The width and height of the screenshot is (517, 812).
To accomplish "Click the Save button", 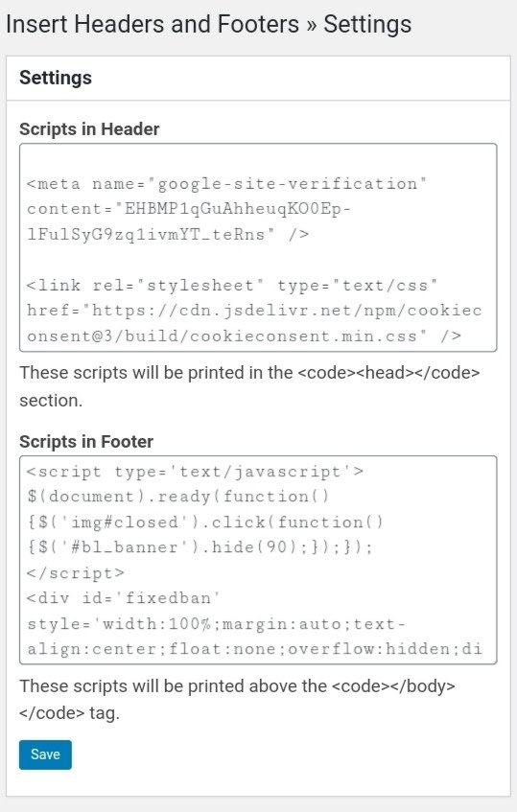I will [x=45, y=754].
